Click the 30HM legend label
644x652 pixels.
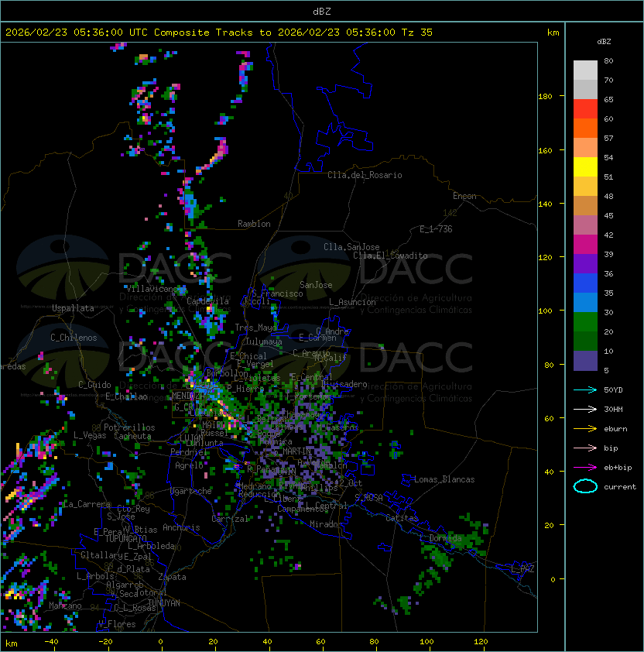(x=613, y=410)
